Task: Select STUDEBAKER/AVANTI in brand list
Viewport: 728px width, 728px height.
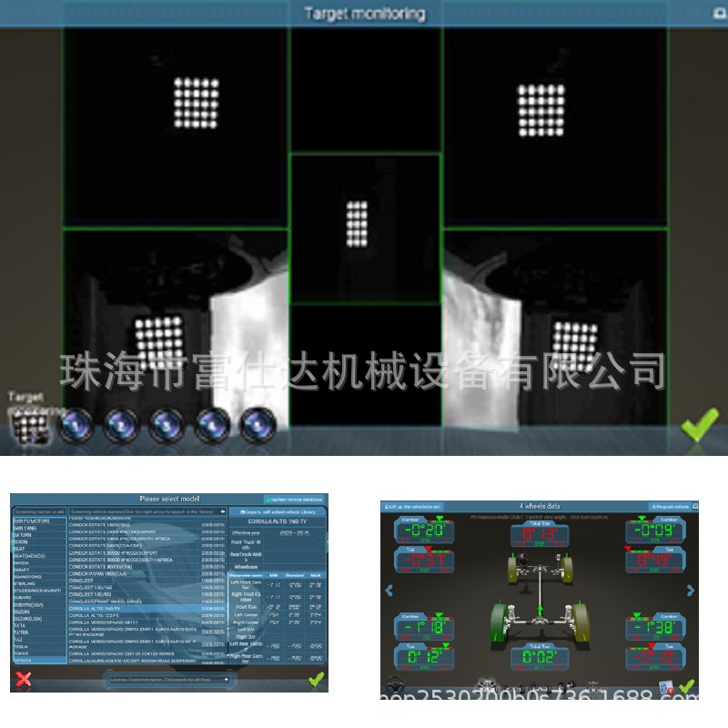Action: tap(40, 591)
